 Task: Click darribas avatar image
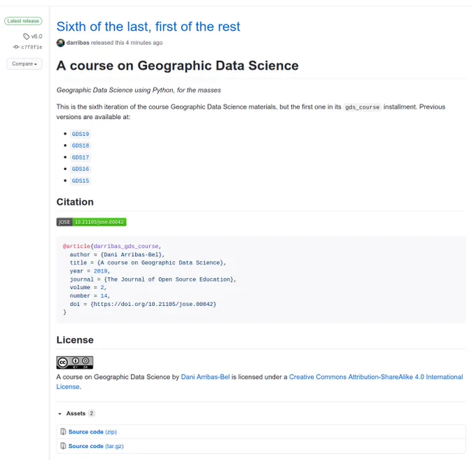pos(60,43)
